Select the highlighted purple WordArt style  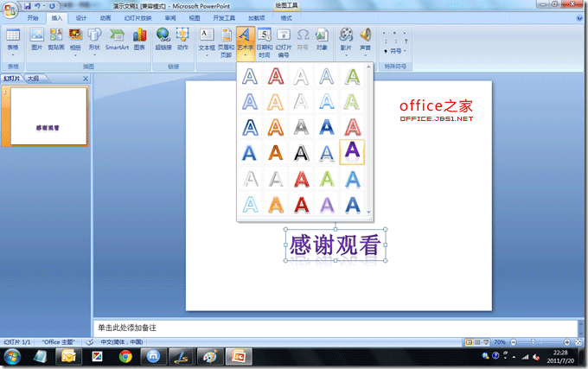[352, 151]
